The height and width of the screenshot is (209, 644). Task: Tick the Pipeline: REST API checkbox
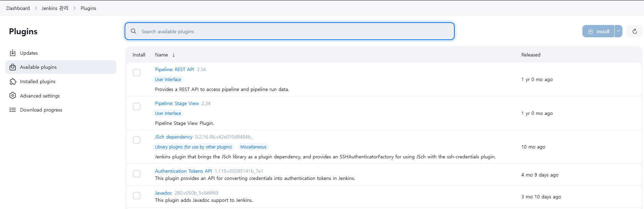137,73
